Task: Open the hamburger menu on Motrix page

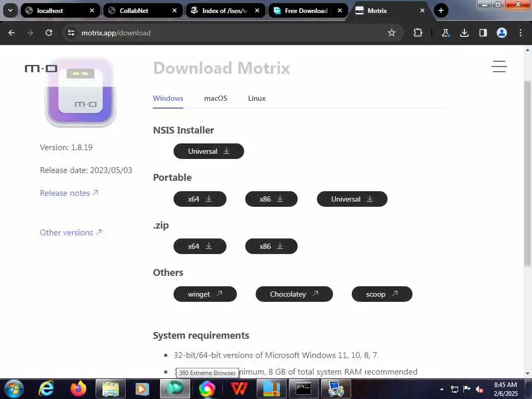Action: (x=499, y=66)
